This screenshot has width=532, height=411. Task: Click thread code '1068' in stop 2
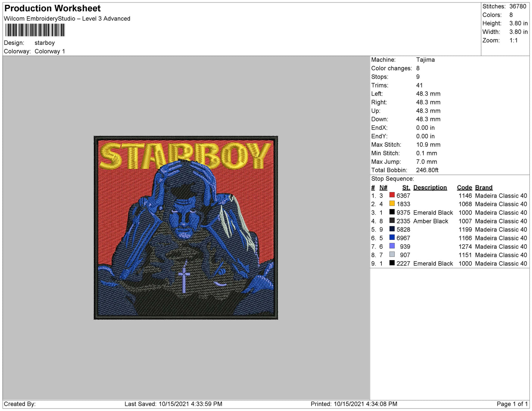(465, 204)
